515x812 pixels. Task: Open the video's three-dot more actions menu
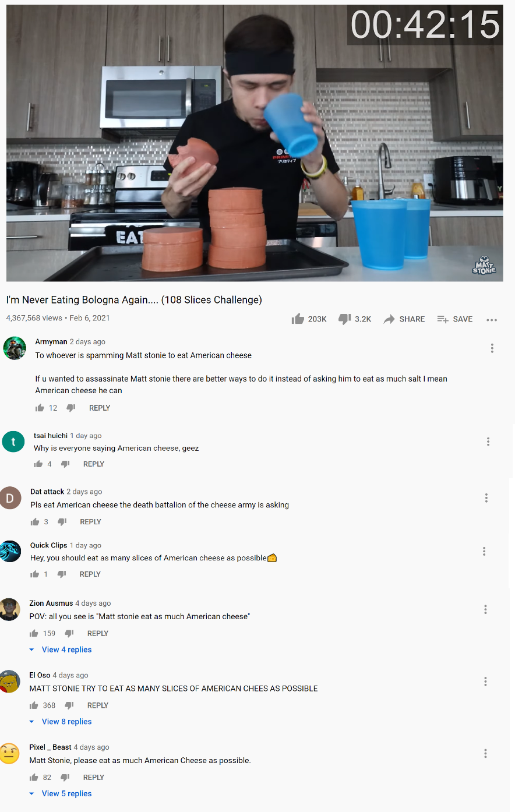492,320
